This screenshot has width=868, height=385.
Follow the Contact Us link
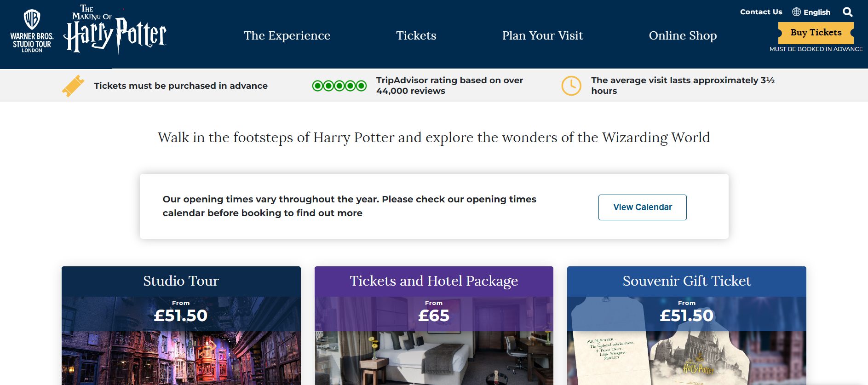click(761, 12)
